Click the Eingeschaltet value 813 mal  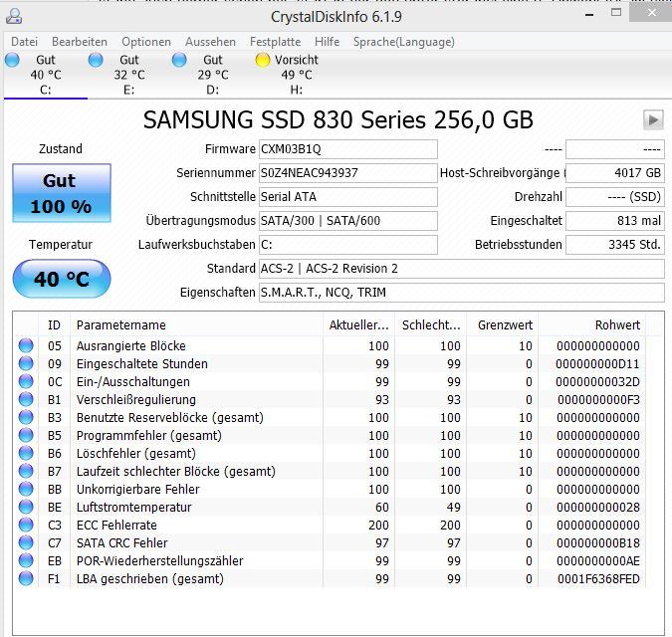pyautogui.click(x=615, y=221)
